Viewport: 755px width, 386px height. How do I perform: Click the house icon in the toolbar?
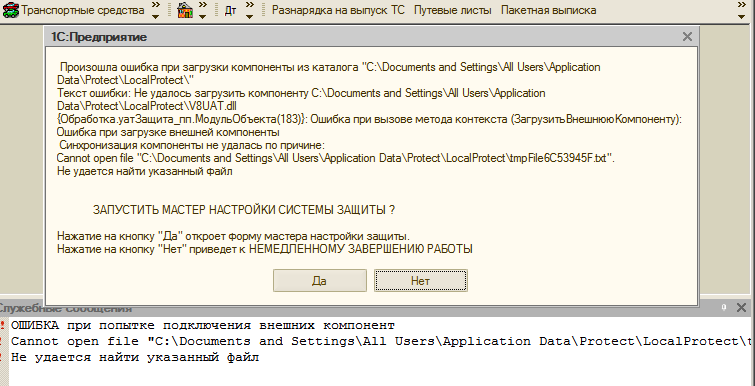185,10
